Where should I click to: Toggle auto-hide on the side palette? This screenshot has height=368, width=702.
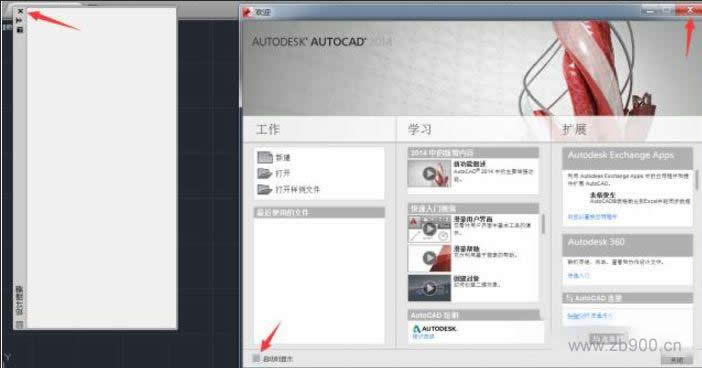20,21
